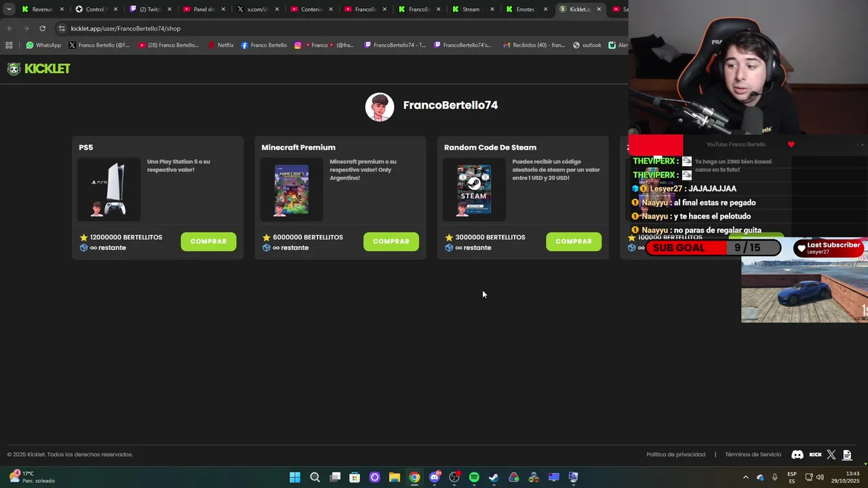Switch to the Control tab
The height and width of the screenshot is (488, 868).
pyautogui.click(x=95, y=9)
